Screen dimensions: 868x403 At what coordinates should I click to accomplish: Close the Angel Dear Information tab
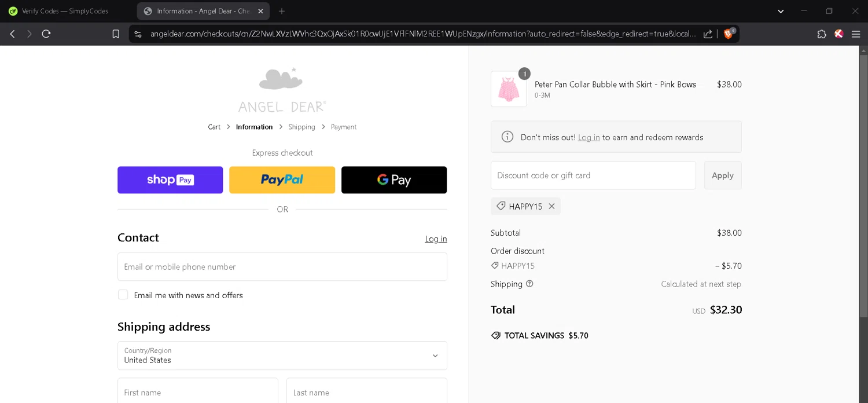click(260, 11)
